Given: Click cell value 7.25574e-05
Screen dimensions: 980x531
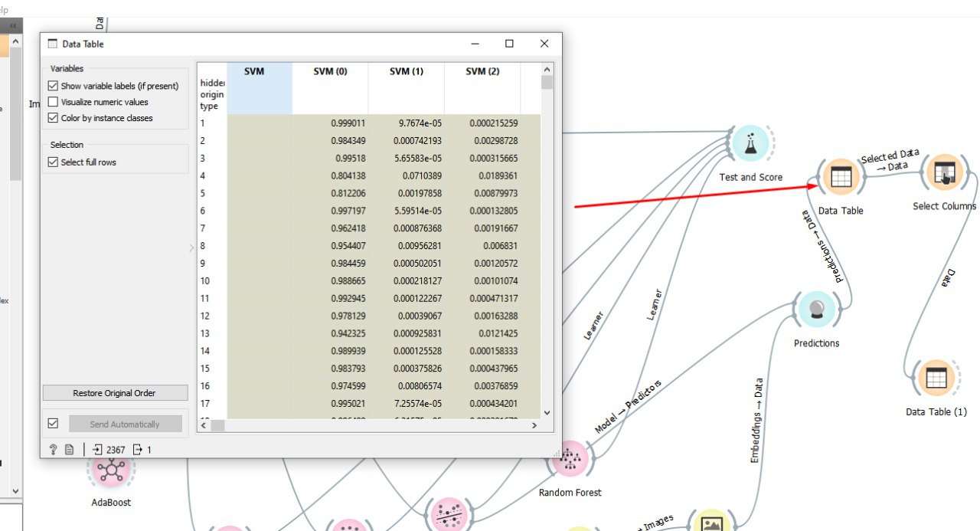Looking at the screenshot, I should (407, 403).
